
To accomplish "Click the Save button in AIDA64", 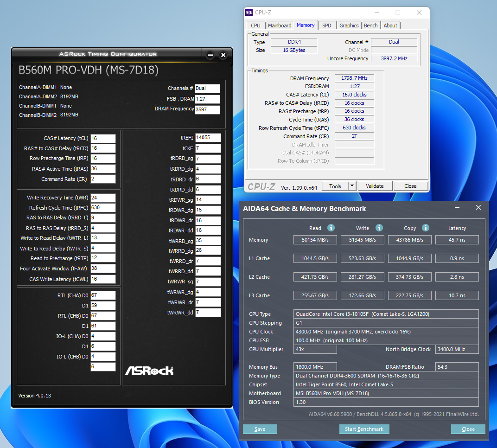I will 260,429.
